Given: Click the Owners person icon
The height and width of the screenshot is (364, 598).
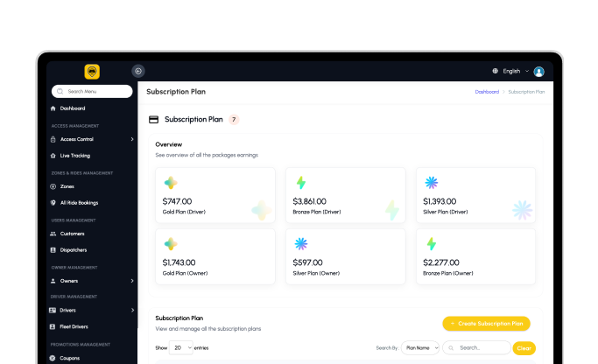Looking at the screenshot, I should (53, 281).
